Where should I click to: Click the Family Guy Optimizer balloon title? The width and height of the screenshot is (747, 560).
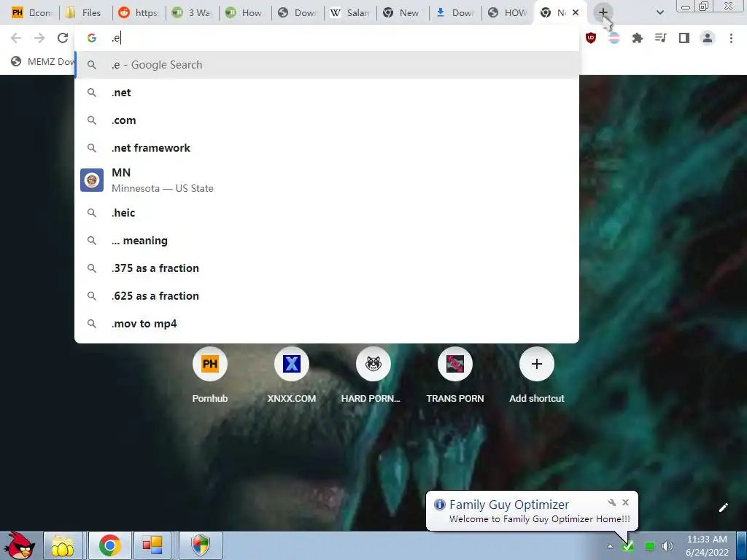click(x=508, y=505)
